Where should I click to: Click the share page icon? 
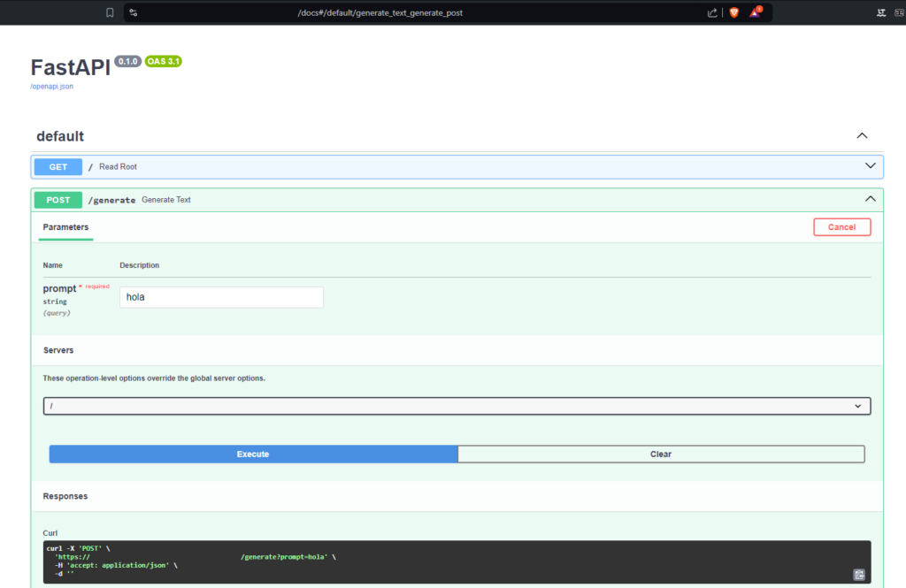(712, 12)
